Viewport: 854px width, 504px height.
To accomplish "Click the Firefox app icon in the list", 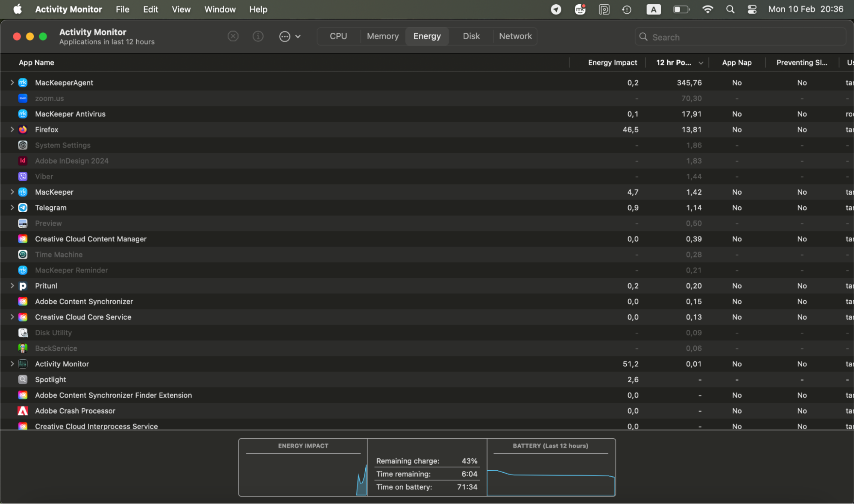I will (23, 129).
